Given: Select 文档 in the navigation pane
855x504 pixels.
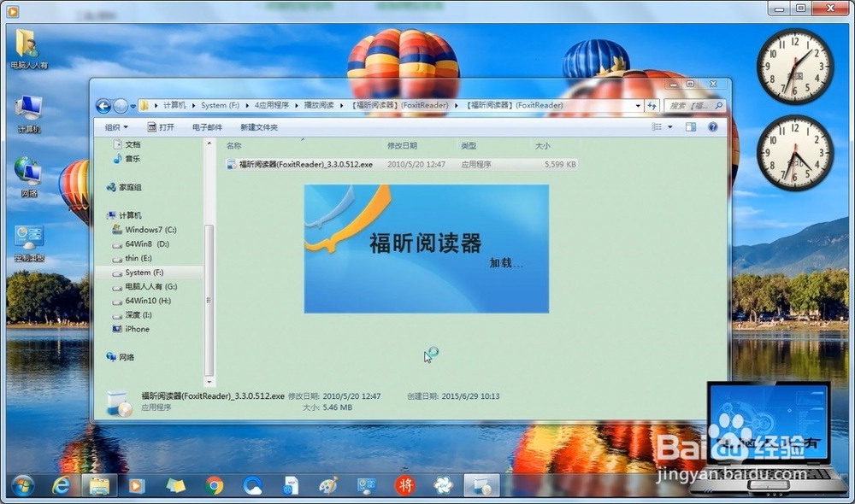Looking at the screenshot, I should [x=127, y=144].
